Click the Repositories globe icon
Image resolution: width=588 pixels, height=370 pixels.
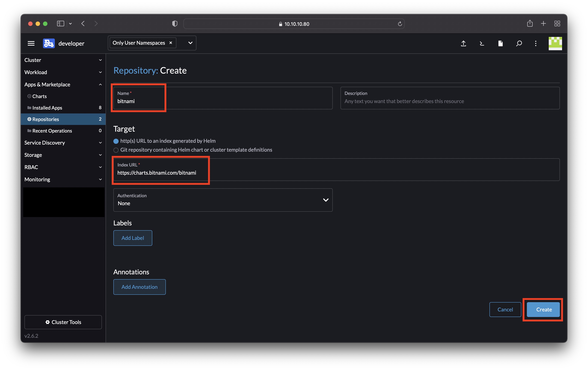29,119
